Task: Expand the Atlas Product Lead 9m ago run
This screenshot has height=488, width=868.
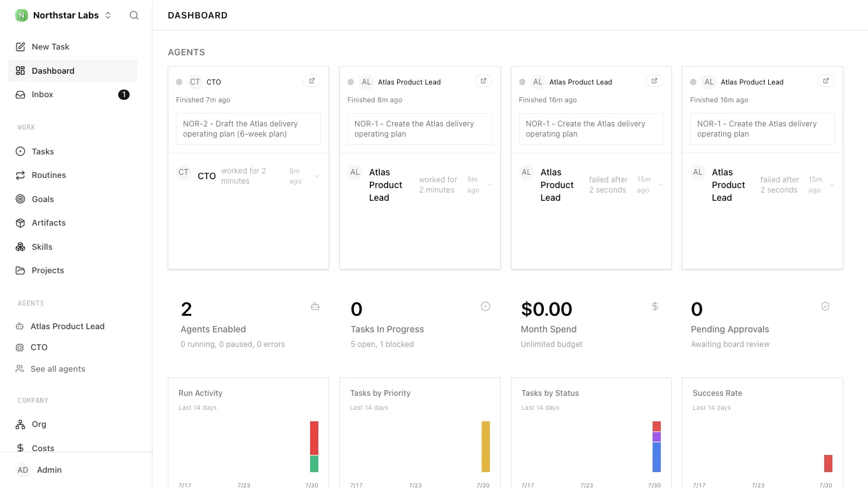Action: [x=489, y=185]
